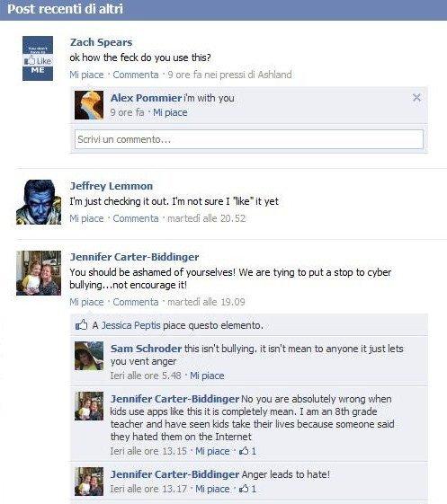Click like count thumb on 13.15 comment
This screenshot has width=447, height=504.
click(244, 451)
